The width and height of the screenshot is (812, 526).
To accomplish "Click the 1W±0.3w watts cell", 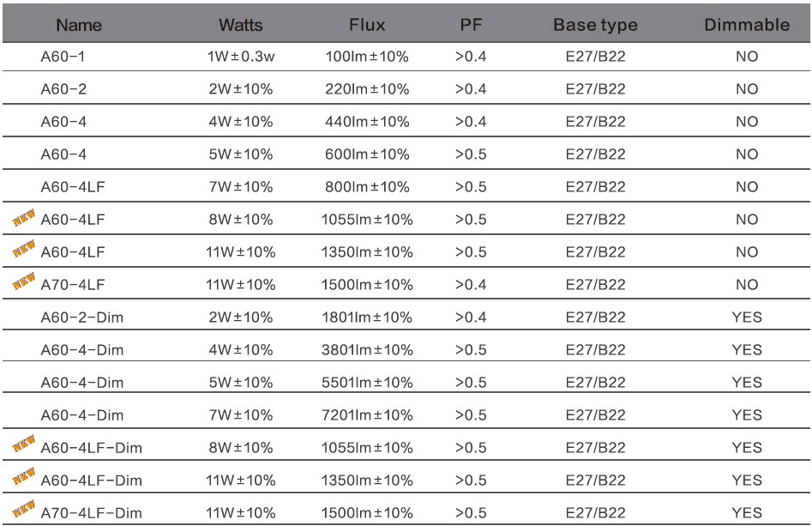I will coord(241,57).
